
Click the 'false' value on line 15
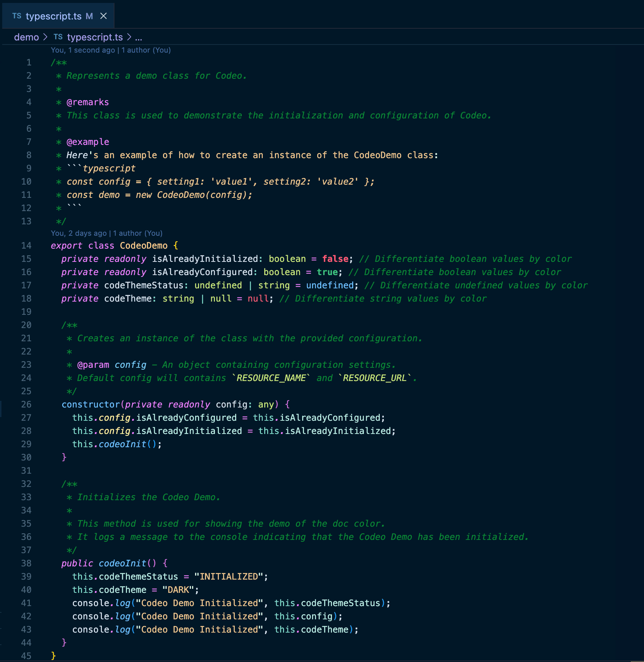335,259
